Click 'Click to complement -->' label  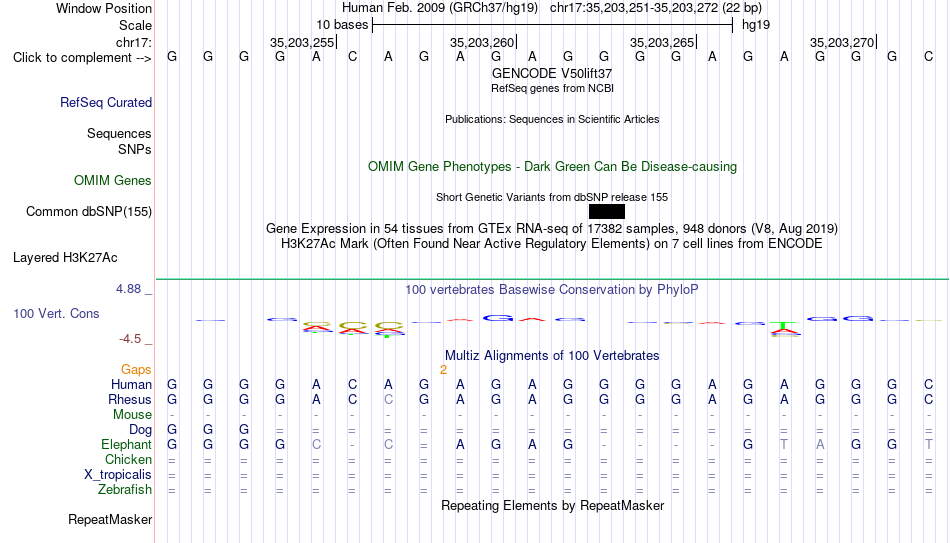82,58
